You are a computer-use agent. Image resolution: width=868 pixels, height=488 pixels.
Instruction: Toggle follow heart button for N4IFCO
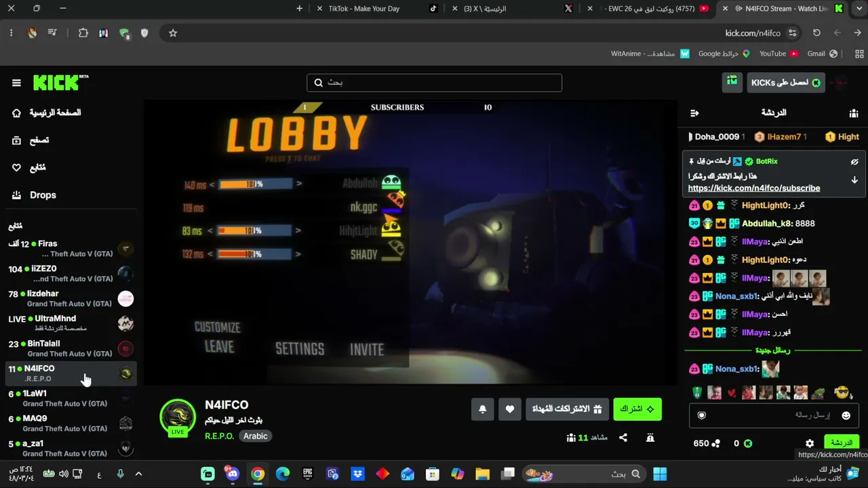(x=510, y=409)
